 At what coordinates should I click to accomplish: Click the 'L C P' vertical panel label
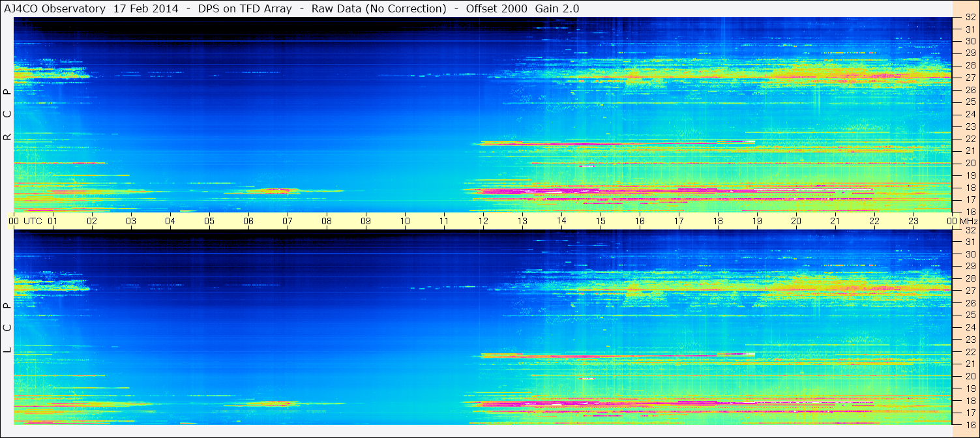pyautogui.click(x=7, y=327)
